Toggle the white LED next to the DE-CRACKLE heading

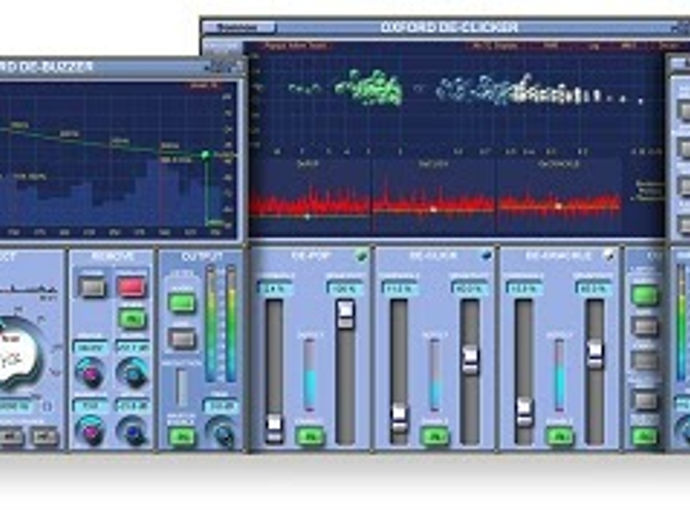(609, 255)
